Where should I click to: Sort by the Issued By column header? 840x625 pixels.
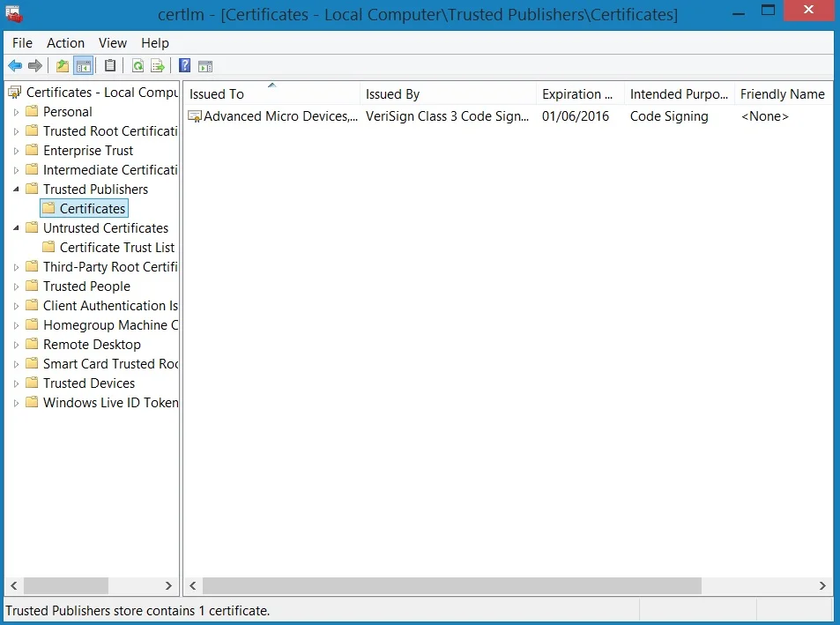pos(448,93)
